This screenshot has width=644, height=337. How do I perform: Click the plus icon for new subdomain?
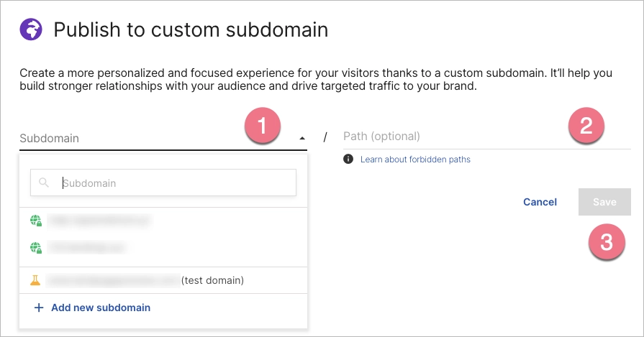[x=39, y=308]
